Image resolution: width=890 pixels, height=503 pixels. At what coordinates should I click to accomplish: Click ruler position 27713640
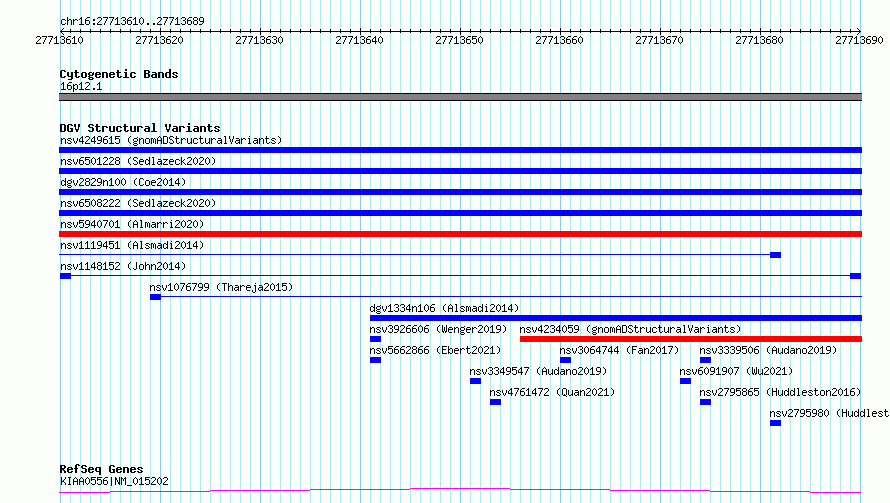click(359, 40)
